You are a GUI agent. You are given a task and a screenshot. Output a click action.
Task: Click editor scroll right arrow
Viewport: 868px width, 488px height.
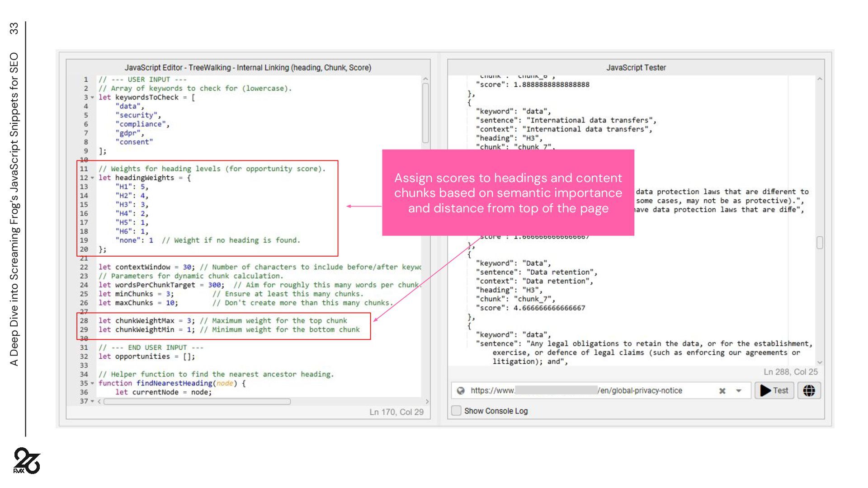[x=427, y=401]
